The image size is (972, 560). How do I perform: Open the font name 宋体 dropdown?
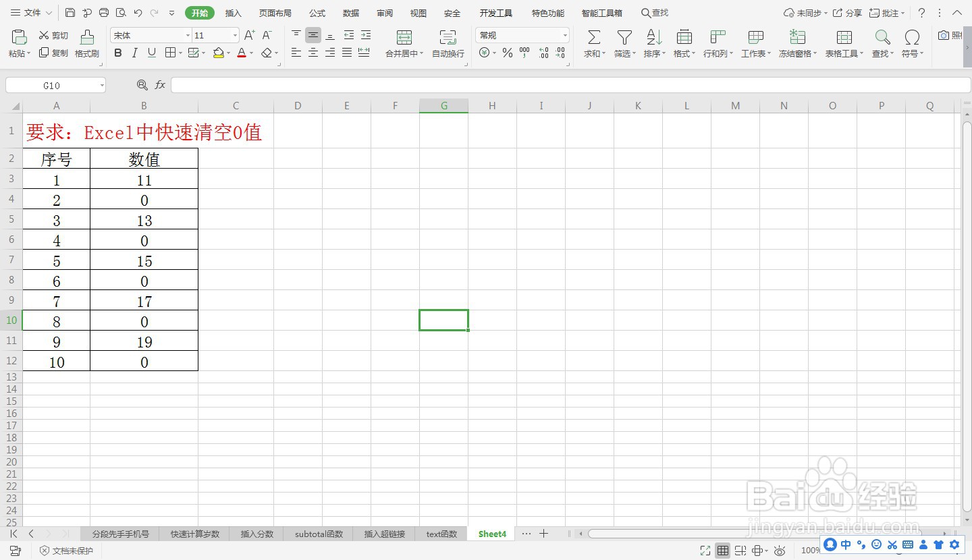click(x=188, y=36)
